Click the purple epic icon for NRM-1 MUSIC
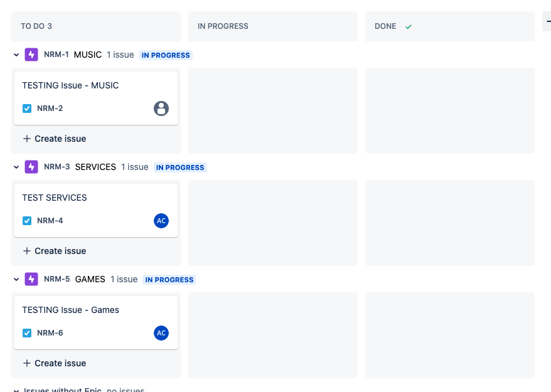The width and height of the screenshot is (551, 392). click(31, 55)
